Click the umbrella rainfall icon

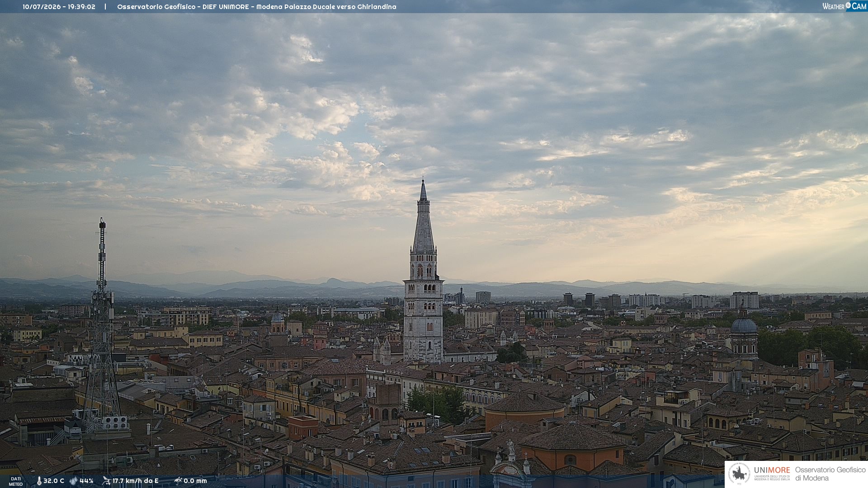pyautogui.click(x=178, y=481)
